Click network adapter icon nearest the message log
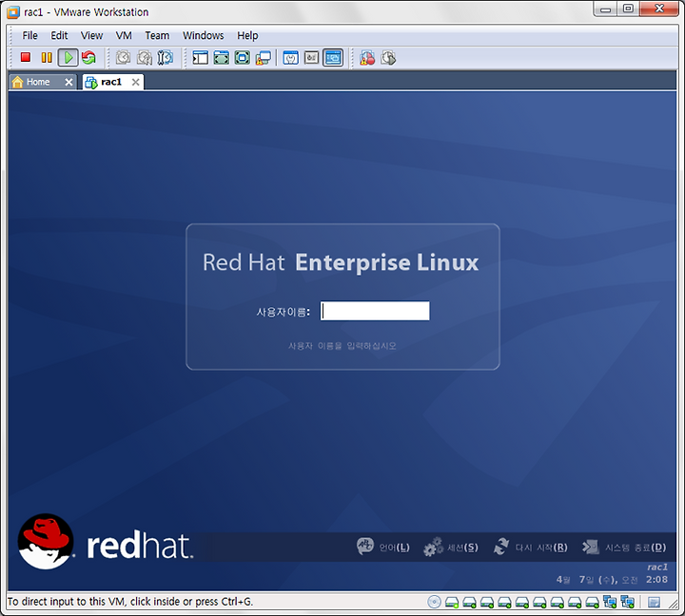 pos(627,602)
